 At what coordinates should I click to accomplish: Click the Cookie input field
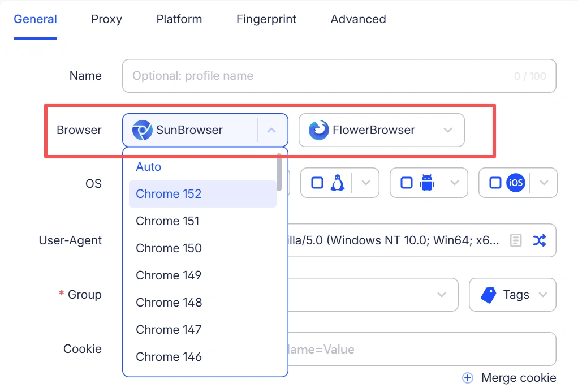422,349
